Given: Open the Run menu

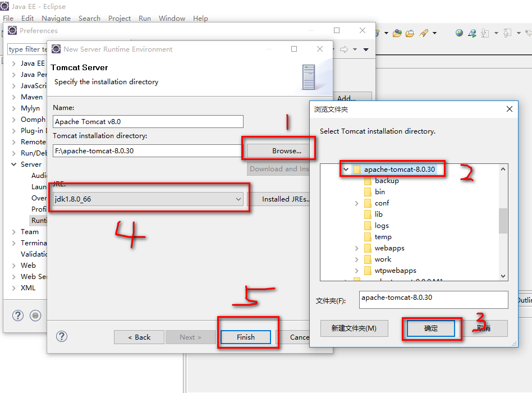Looking at the screenshot, I should [145, 19].
